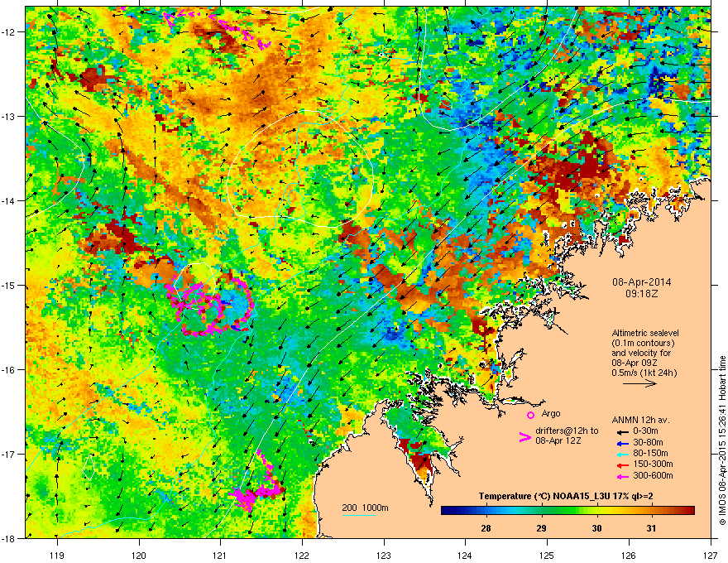This screenshot has width=728, height=563.
Task: Click the date label 08-Apr-2014
Action: coord(641,282)
